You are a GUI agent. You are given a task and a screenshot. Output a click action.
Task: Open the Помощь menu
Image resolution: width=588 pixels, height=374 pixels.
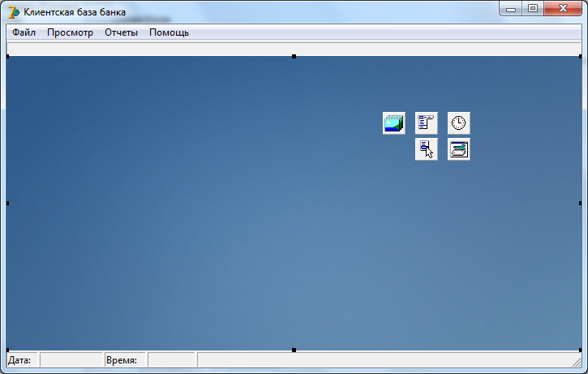(170, 32)
